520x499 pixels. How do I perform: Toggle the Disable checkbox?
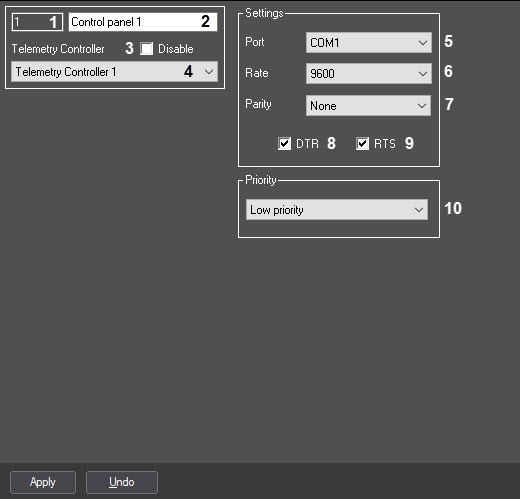147,49
